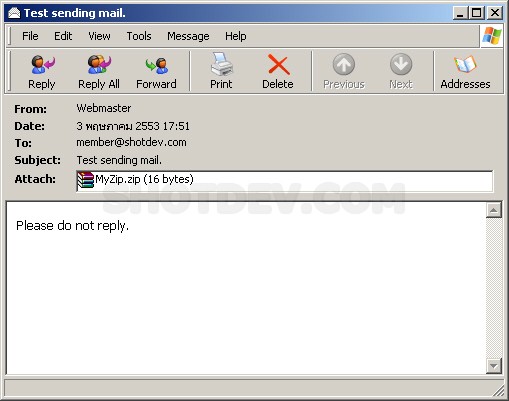Click the Reply toolbar icon
This screenshot has height=401, width=509.
[x=42, y=65]
